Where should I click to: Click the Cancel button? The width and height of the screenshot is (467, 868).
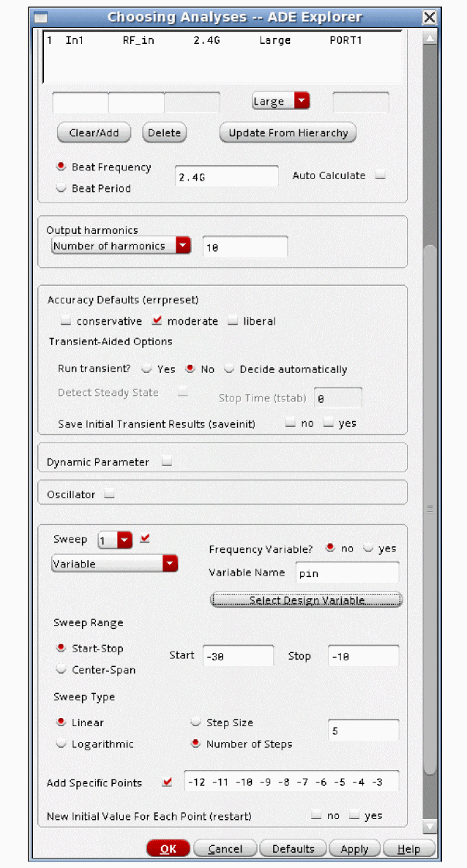(225, 849)
